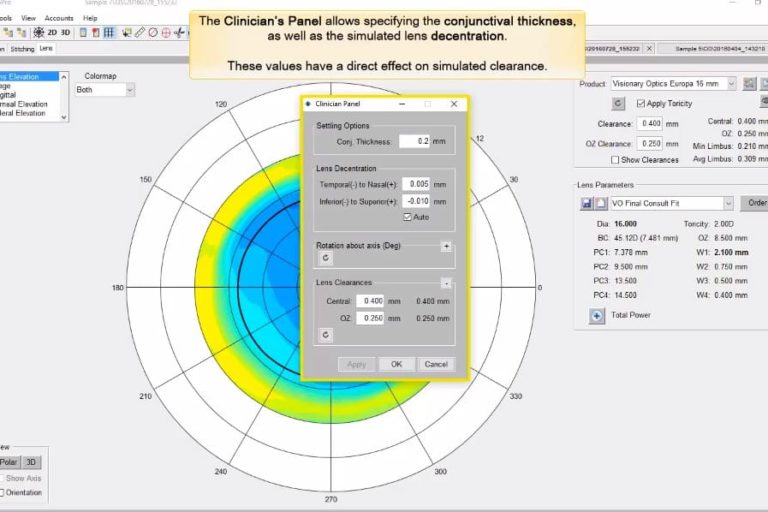Open the Accounts menu
768x512 pixels.
[59, 18]
